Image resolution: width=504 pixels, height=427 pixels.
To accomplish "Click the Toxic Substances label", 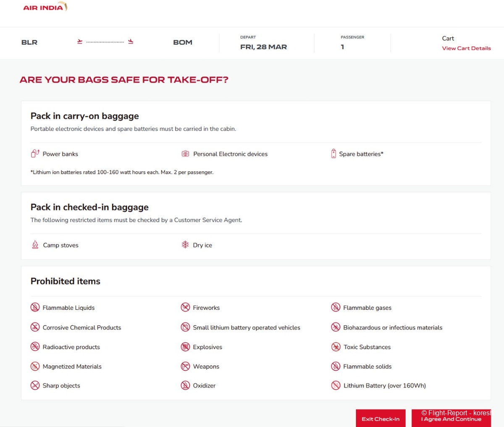I will 367,347.
